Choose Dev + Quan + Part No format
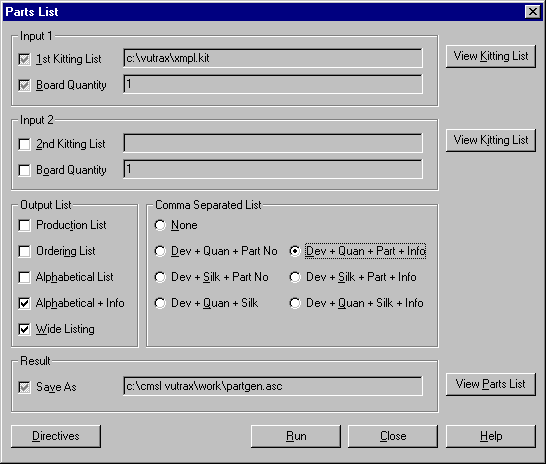 point(160,251)
